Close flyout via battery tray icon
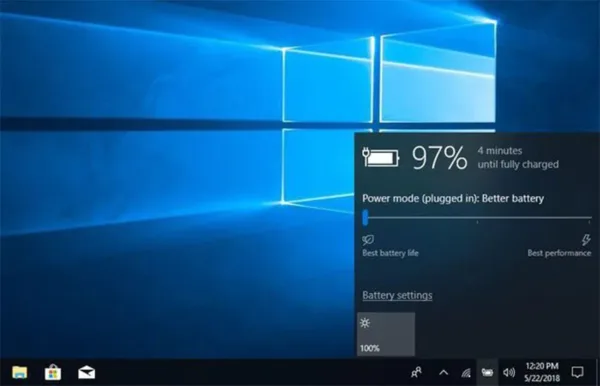 [x=487, y=372]
